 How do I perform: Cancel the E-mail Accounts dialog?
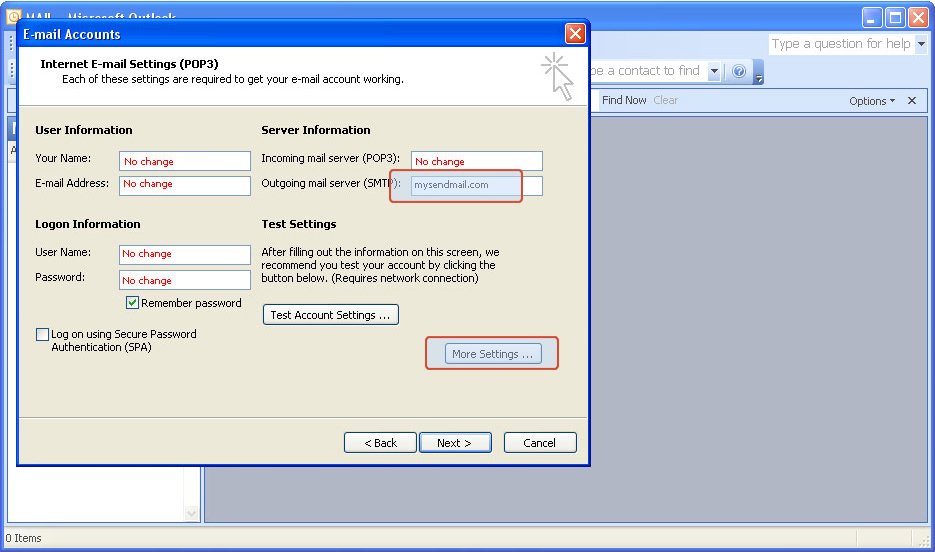pyautogui.click(x=540, y=443)
